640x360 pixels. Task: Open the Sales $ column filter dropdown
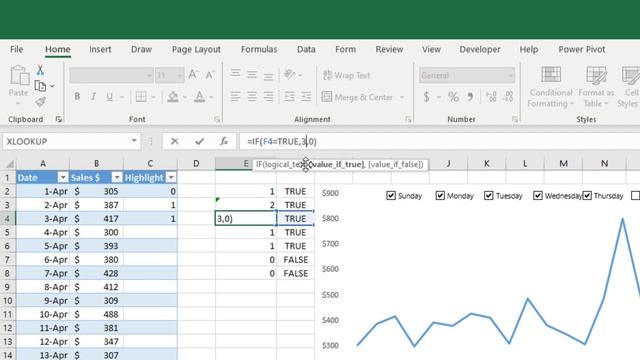point(117,178)
